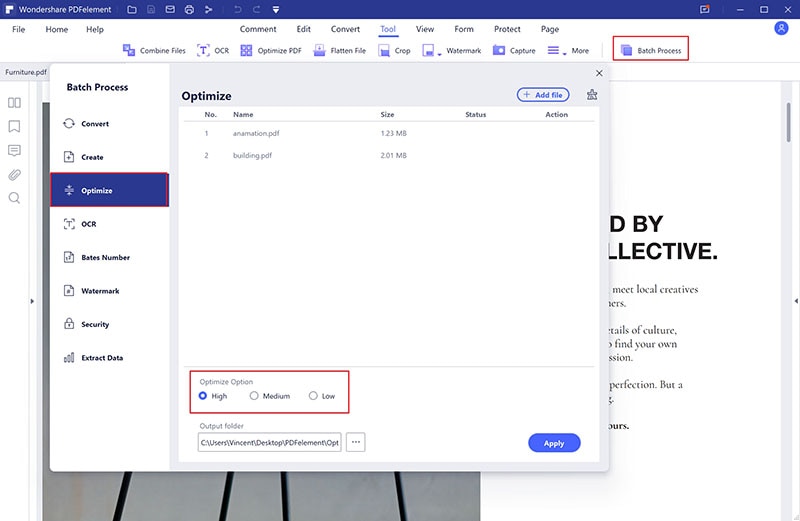Choose Low optimize option
This screenshot has height=521, width=800.
322,396
